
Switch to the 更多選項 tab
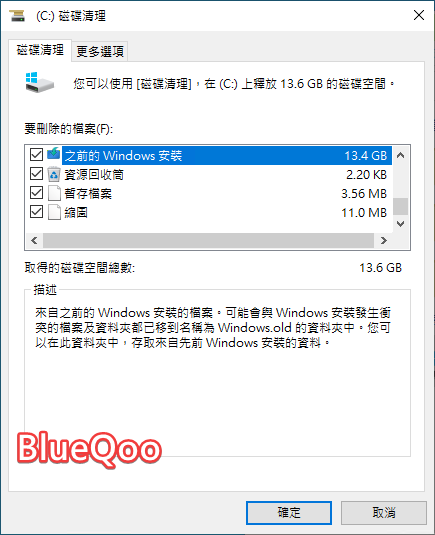[x=100, y=52]
